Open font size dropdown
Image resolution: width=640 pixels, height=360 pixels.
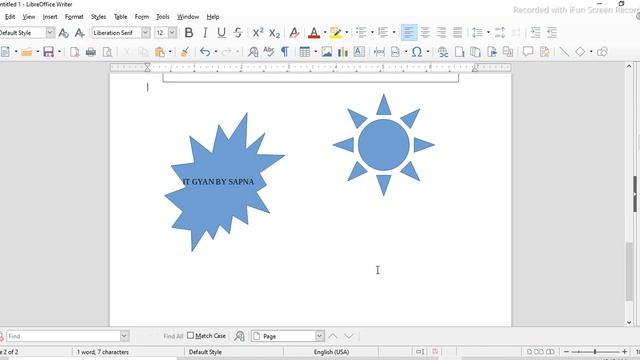(x=172, y=33)
